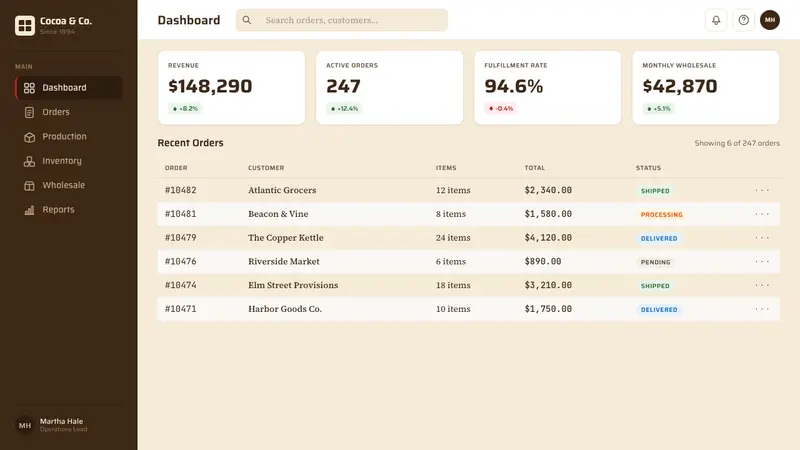Open Martha Hale profile name
Image resolution: width=800 pixels, height=450 pixels.
pyautogui.click(x=61, y=421)
